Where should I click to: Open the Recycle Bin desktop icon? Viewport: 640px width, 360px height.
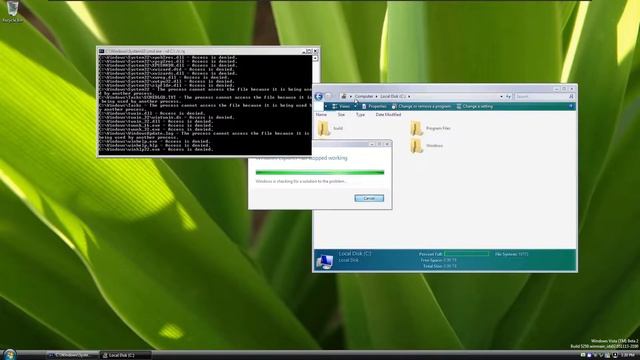(12, 11)
